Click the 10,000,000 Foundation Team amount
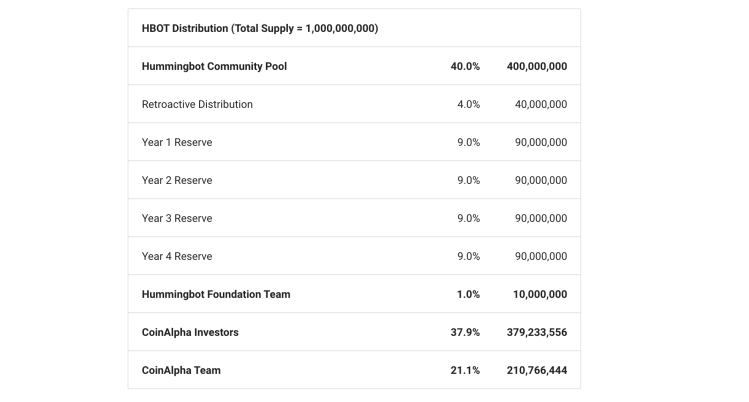Viewport: 749px width, 402px height. coord(538,294)
